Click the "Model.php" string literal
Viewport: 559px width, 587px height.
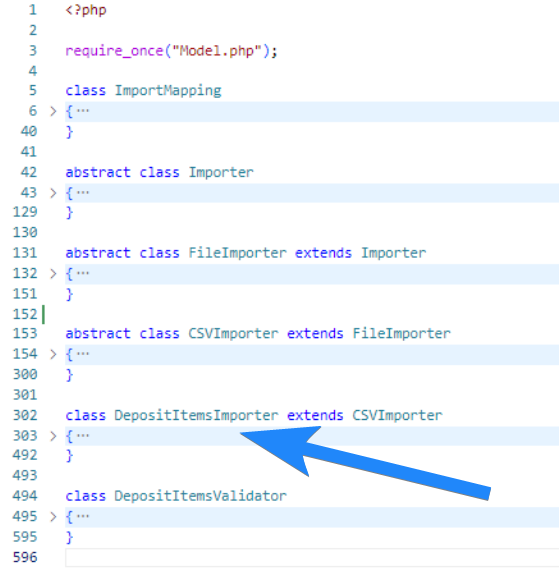click(x=216, y=51)
